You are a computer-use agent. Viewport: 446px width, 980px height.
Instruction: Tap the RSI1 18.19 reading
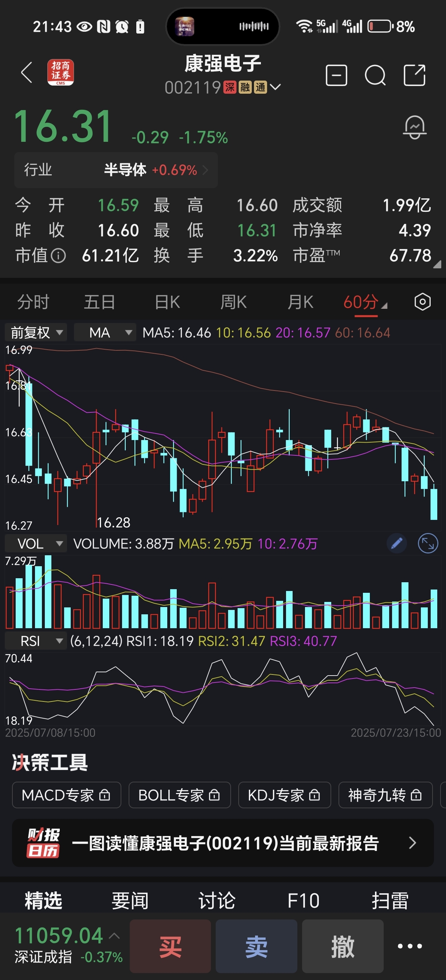(x=160, y=641)
